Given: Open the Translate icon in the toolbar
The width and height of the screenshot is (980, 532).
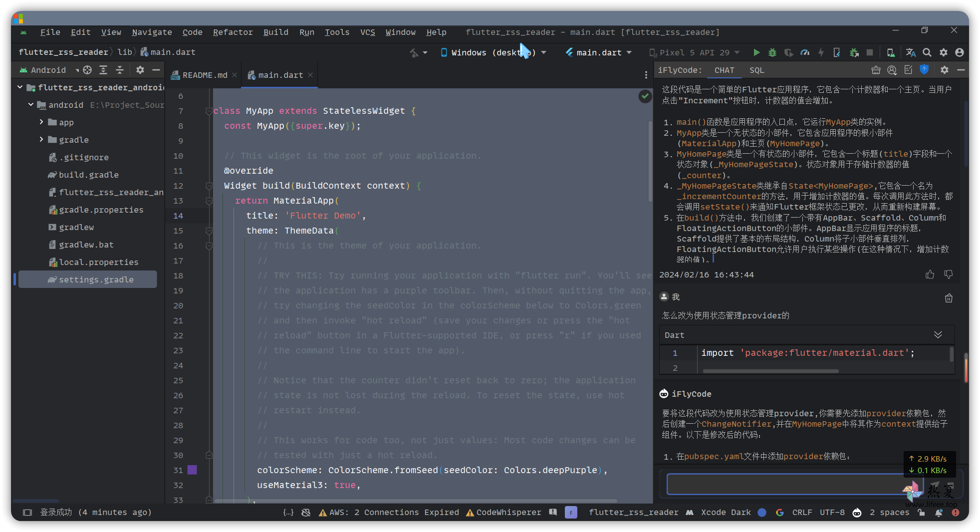Looking at the screenshot, I should 911,52.
